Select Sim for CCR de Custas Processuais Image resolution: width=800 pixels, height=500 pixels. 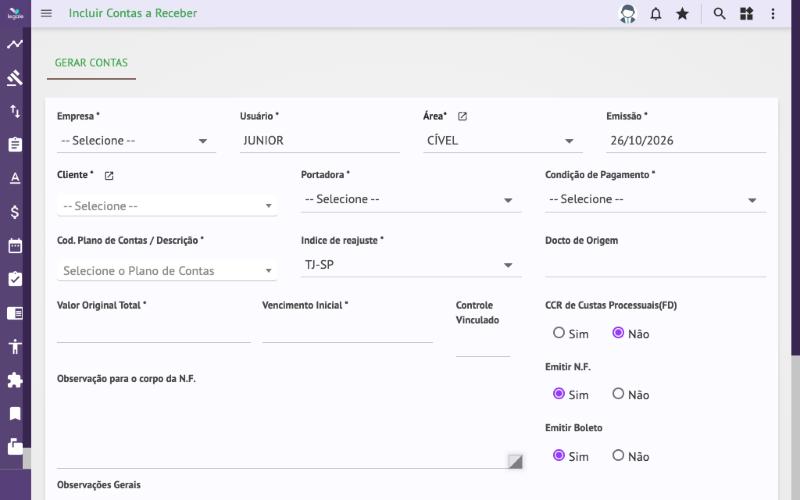(559, 333)
